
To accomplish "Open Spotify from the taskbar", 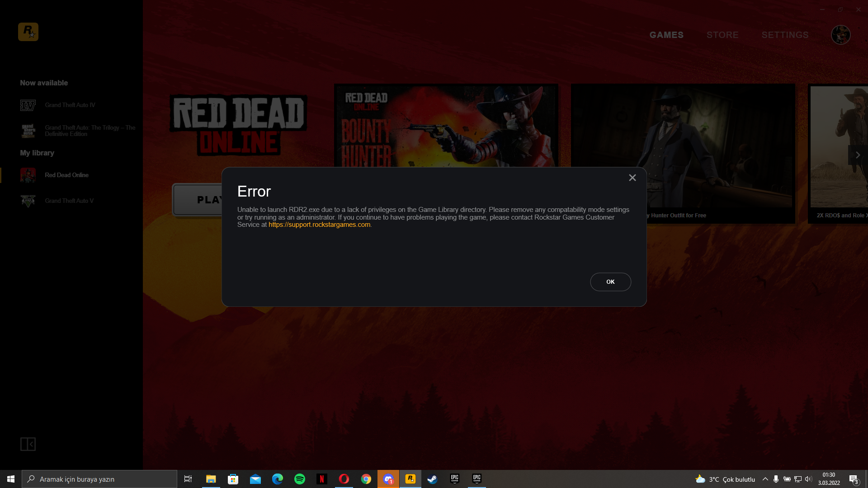I will point(300,479).
